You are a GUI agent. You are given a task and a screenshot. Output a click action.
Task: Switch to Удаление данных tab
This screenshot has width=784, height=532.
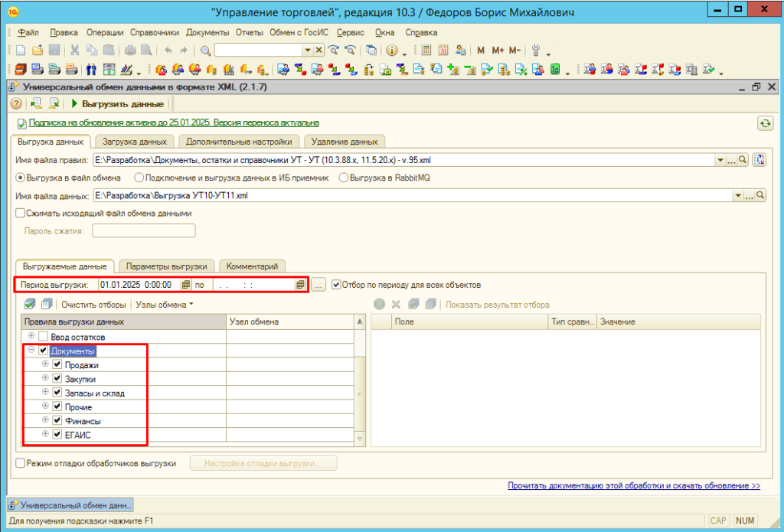pyautogui.click(x=345, y=142)
